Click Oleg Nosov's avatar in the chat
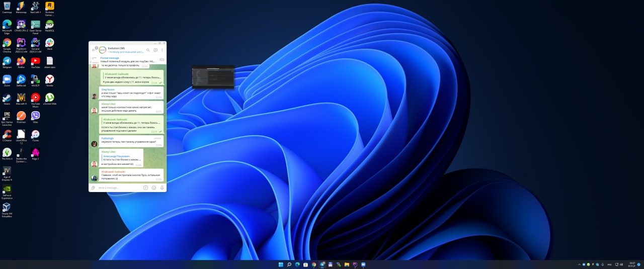 click(x=94, y=96)
